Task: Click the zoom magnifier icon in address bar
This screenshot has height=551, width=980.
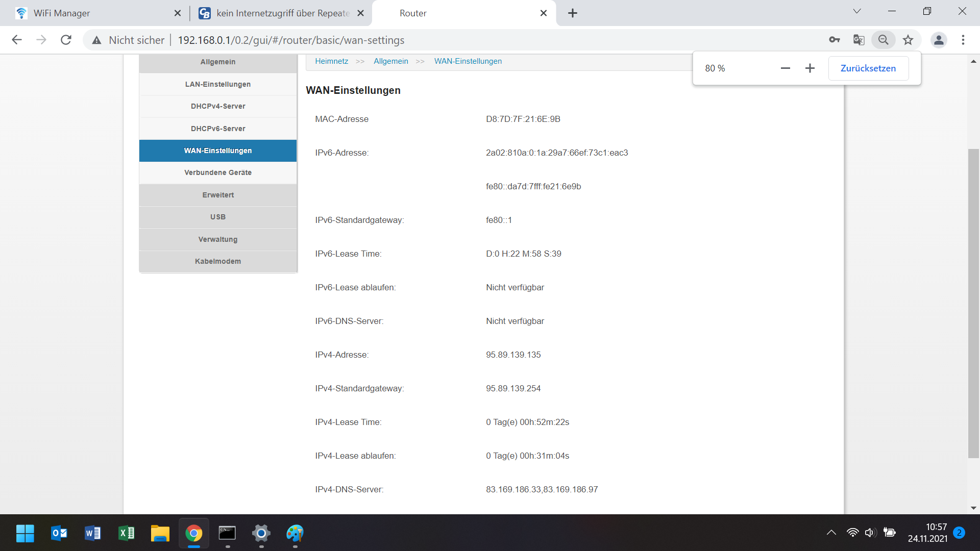Action: (x=884, y=40)
